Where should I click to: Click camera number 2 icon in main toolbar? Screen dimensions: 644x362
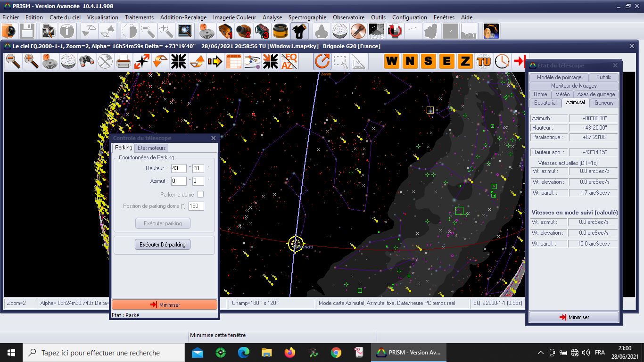click(244, 31)
